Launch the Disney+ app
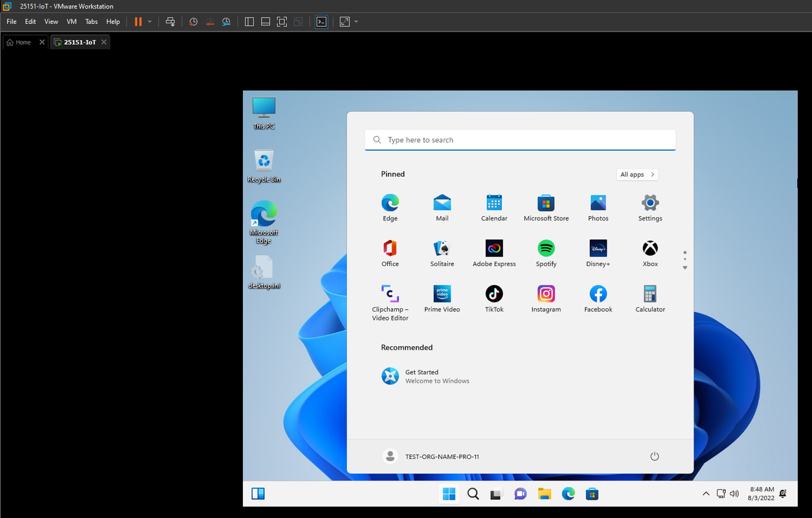The width and height of the screenshot is (812, 518). coord(598,253)
